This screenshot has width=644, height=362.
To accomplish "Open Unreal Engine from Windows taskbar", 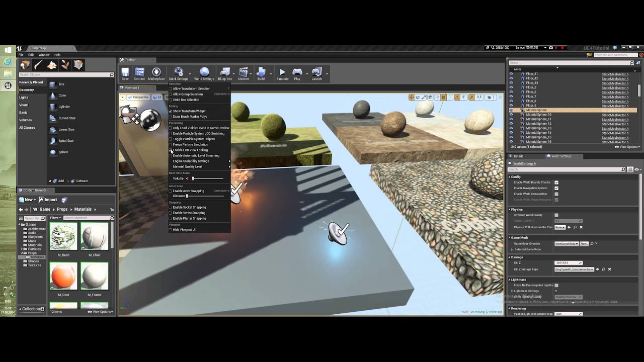I will 8,85.
